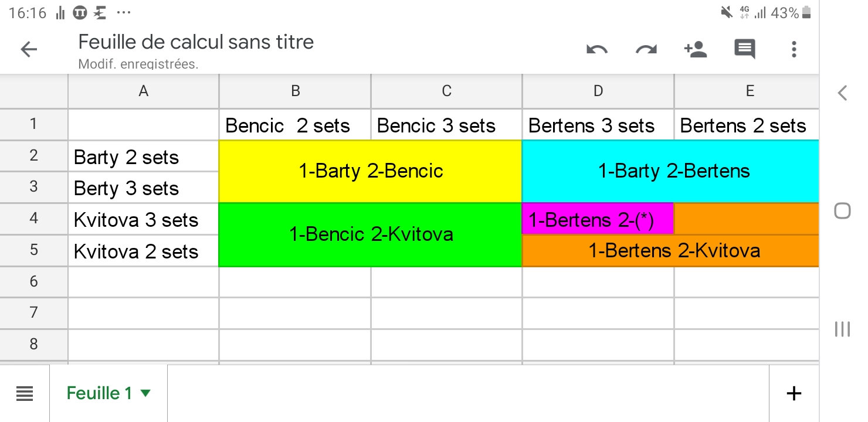Open the share add-person icon
This screenshot has height=422, width=868.
[x=696, y=50]
